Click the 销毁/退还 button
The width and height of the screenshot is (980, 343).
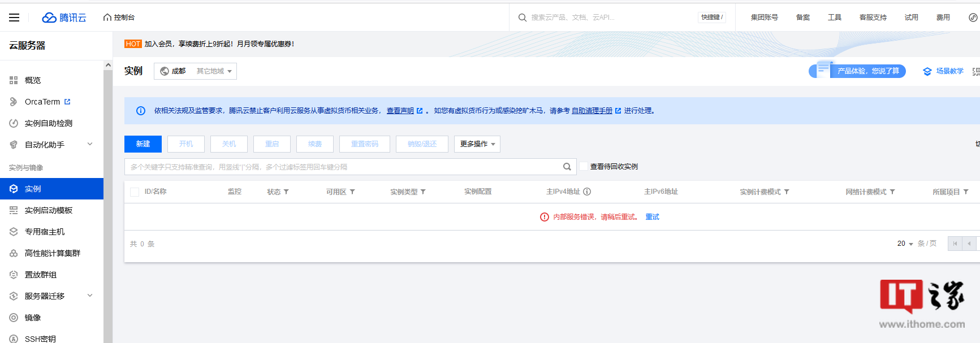[422, 144]
